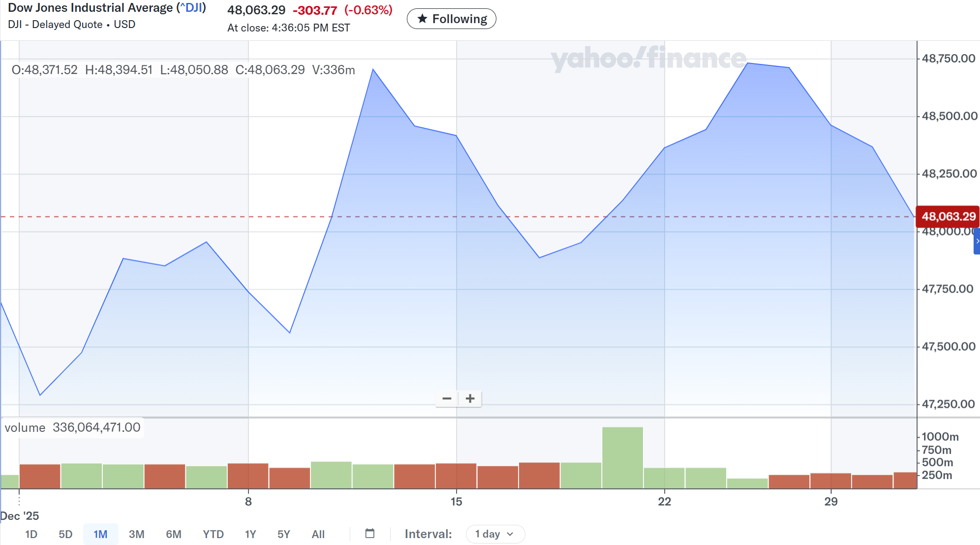The width and height of the screenshot is (980, 545).
Task: Toggle the star Following button
Action: [x=451, y=19]
